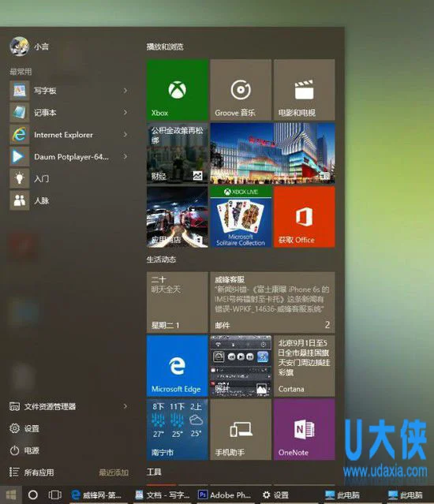Expand the Internet Explorer jump list arrow
Screen dimensions: 434x504
(x=125, y=135)
